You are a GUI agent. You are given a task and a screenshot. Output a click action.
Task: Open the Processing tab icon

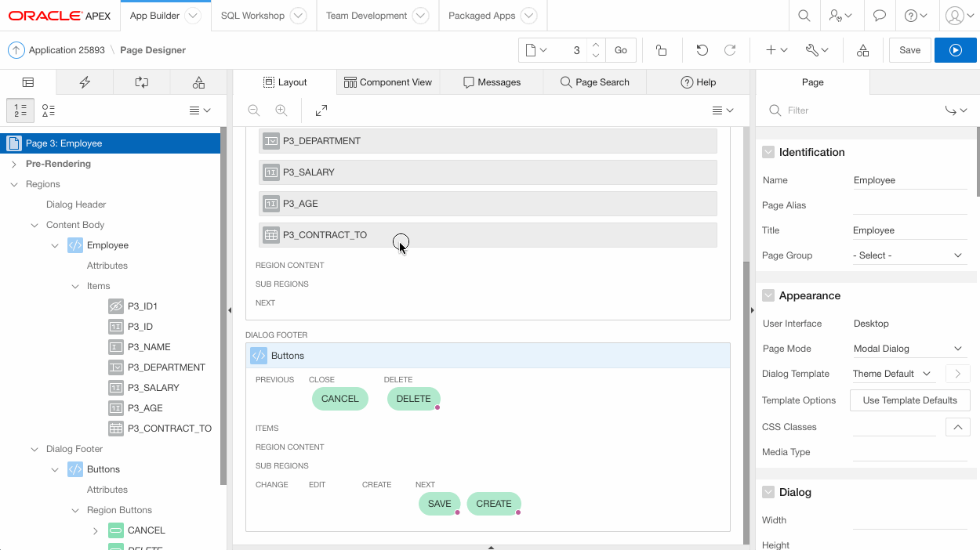tap(142, 82)
